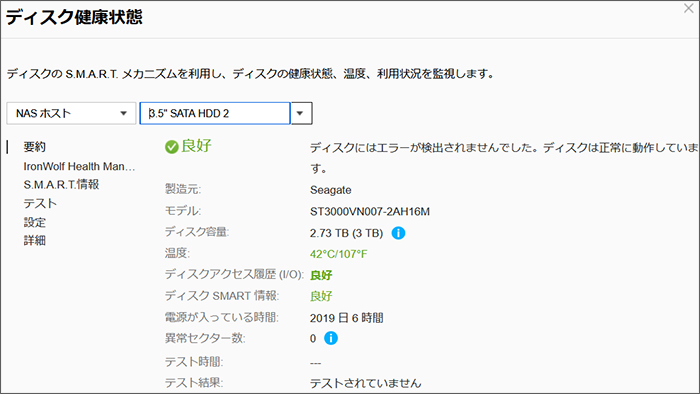Open the IronWolf Health Management tab
700x394 pixels.
pyautogui.click(x=79, y=166)
